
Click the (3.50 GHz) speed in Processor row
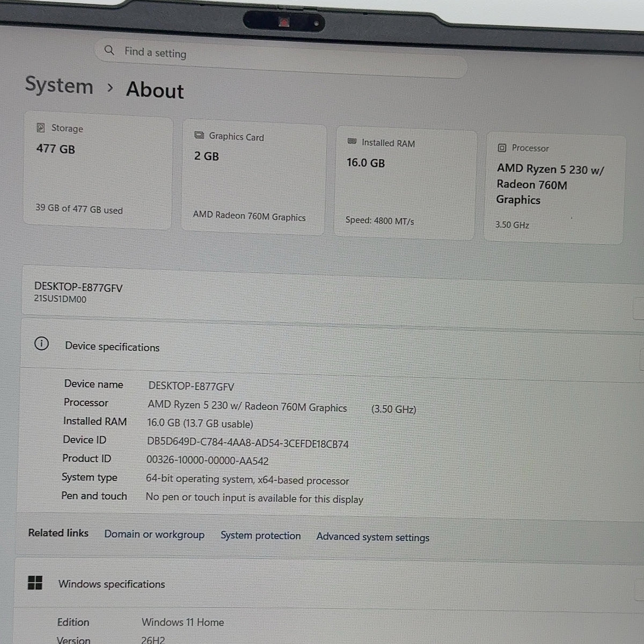[x=393, y=409]
